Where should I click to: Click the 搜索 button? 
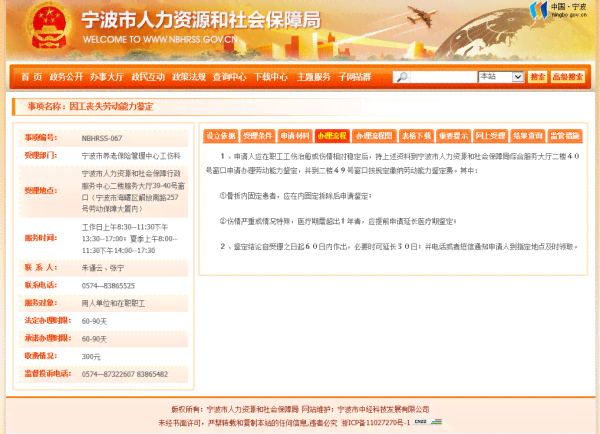click(x=538, y=77)
